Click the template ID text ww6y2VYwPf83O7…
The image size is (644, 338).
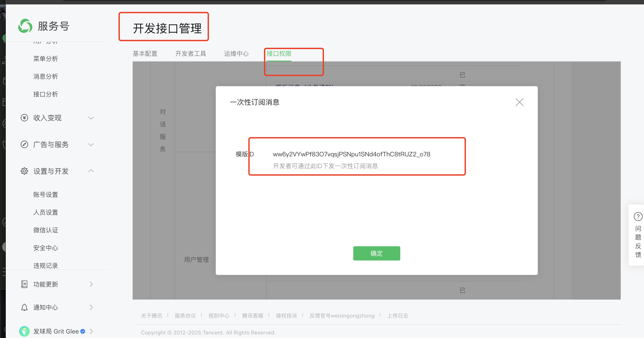(x=351, y=154)
